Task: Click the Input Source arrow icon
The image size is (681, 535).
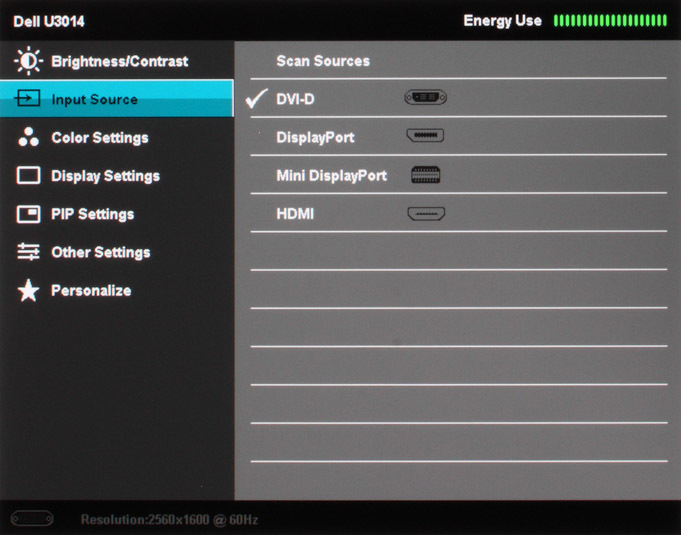Action: (27, 98)
